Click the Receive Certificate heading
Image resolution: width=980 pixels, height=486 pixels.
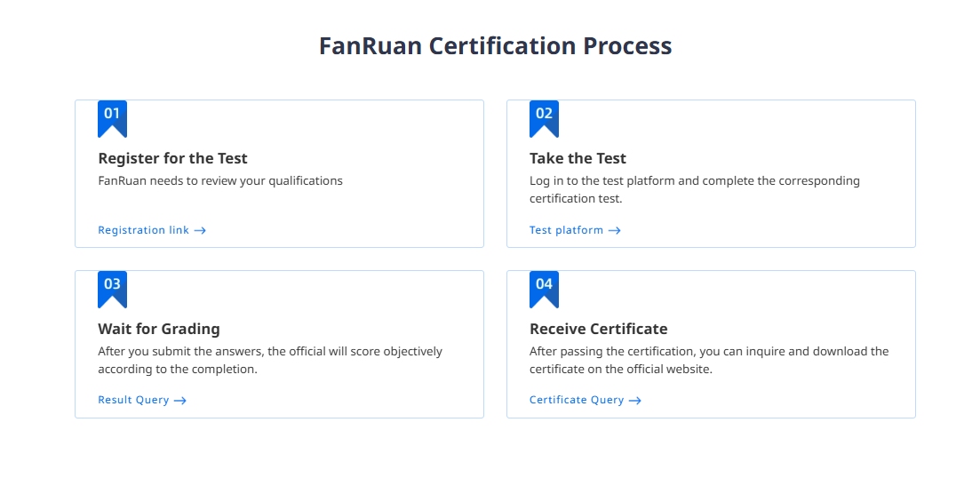tap(598, 329)
